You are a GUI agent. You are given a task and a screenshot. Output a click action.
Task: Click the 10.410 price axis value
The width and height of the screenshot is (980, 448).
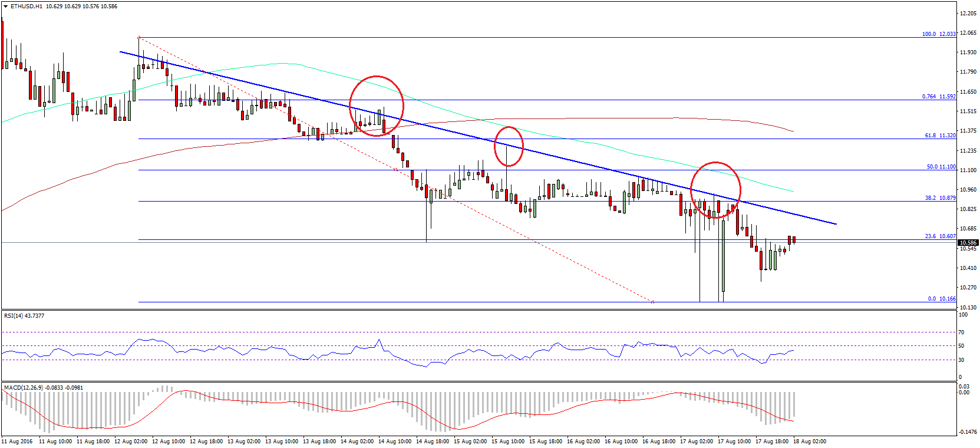(x=968, y=268)
